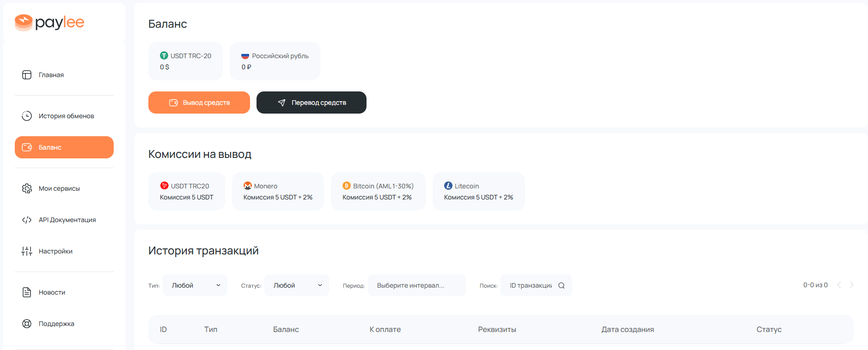Click the Мои сервисы gear icon
The width and height of the screenshot is (868, 350).
(x=27, y=188)
